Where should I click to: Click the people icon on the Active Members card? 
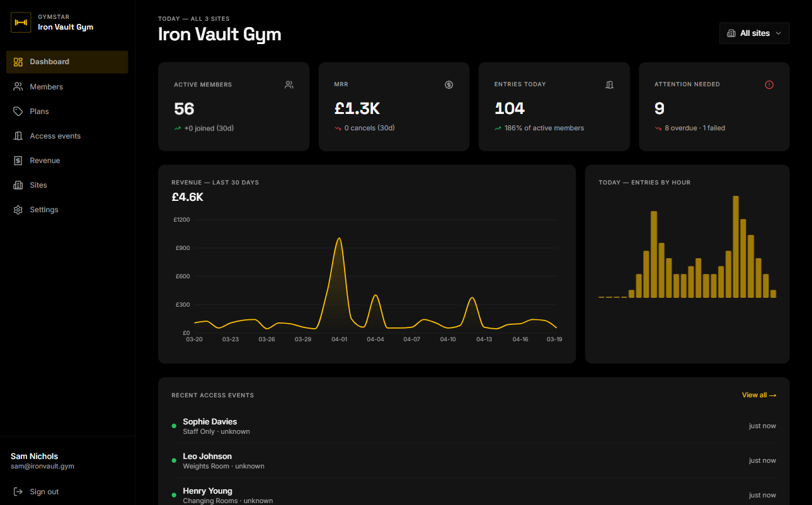click(x=289, y=84)
